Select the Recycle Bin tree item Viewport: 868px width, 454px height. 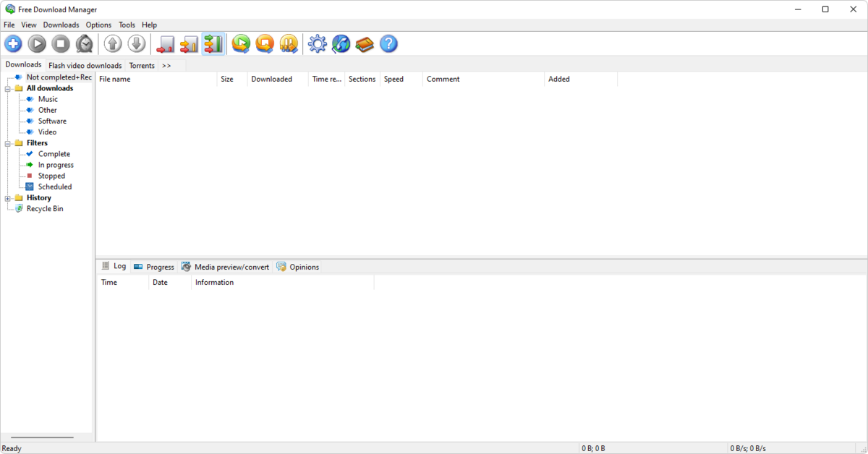click(x=45, y=209)
